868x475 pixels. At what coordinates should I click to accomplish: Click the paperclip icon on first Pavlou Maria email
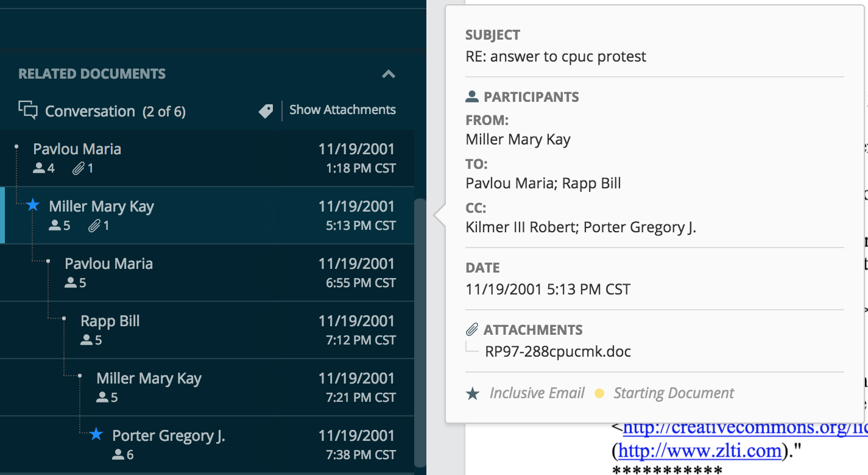coord(78,169)
